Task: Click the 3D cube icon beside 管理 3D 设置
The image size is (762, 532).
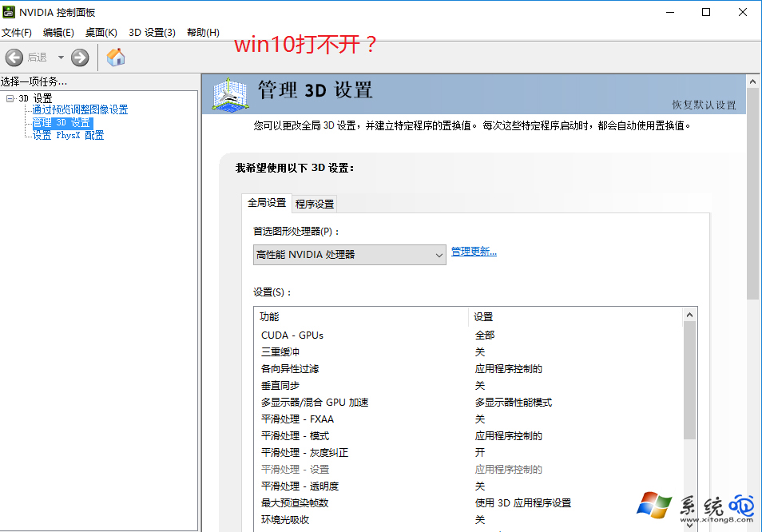Action: (x=230, y=96)
